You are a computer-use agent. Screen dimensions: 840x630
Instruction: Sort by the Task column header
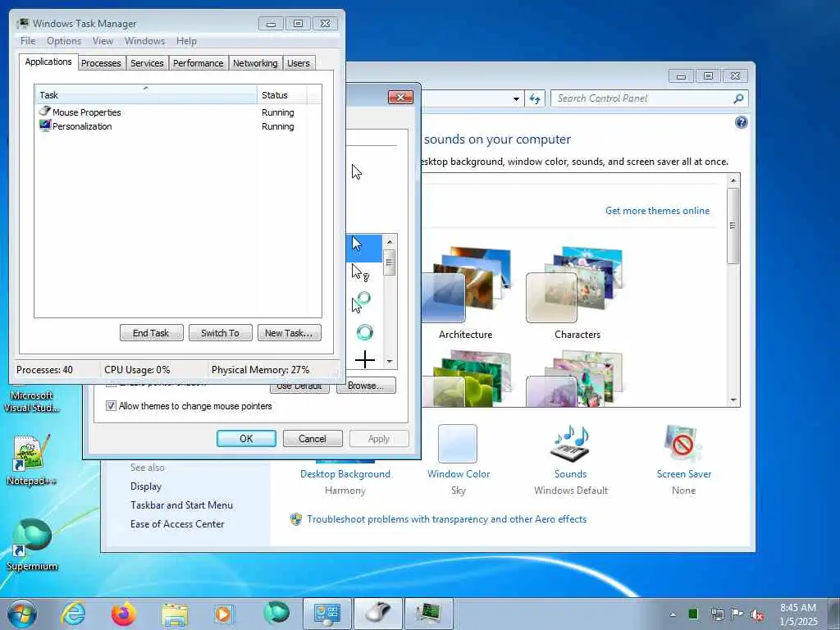(146, 95)
